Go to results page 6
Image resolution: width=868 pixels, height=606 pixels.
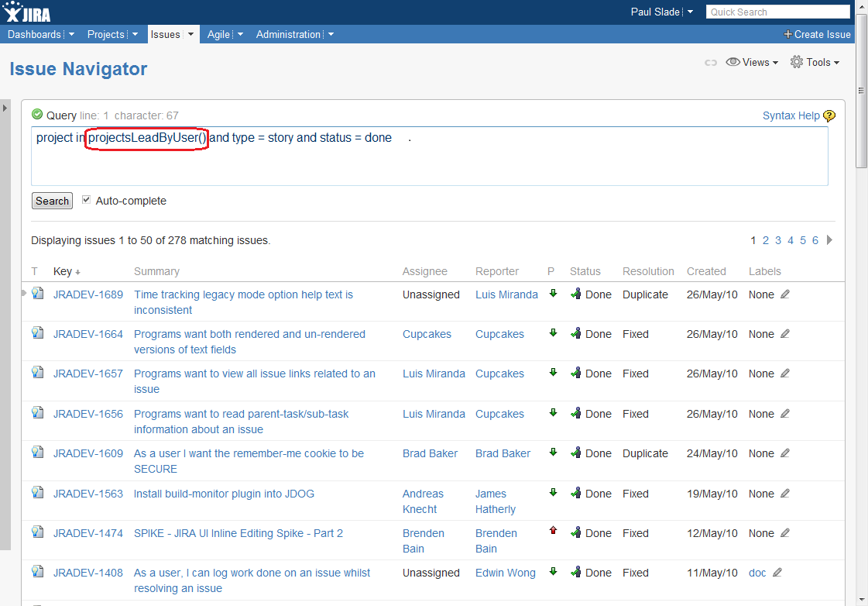coord(815,240)
